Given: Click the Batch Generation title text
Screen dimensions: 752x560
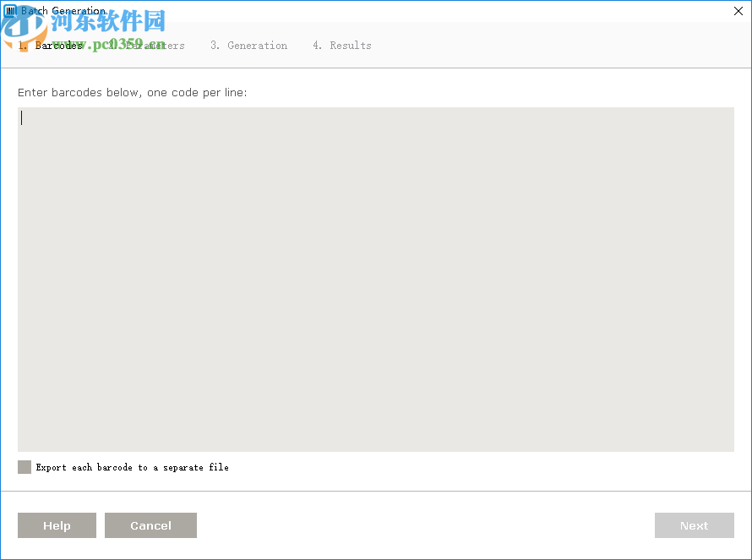Looking at the screenshot, I should [63, 10].
